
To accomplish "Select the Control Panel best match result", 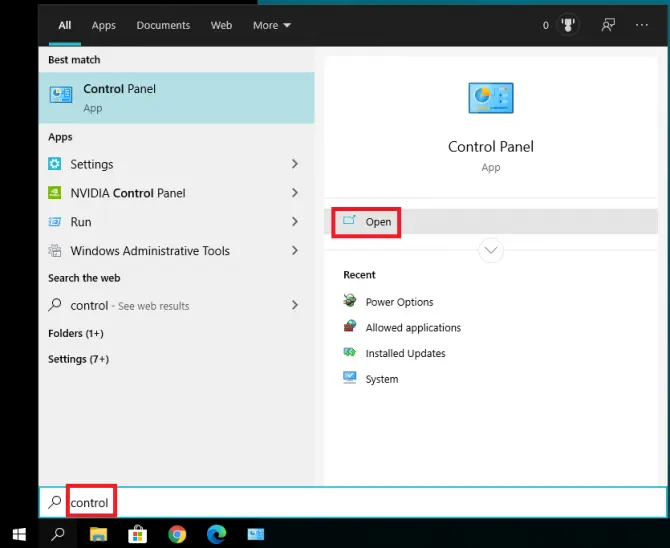I will [x=176, y=98].
